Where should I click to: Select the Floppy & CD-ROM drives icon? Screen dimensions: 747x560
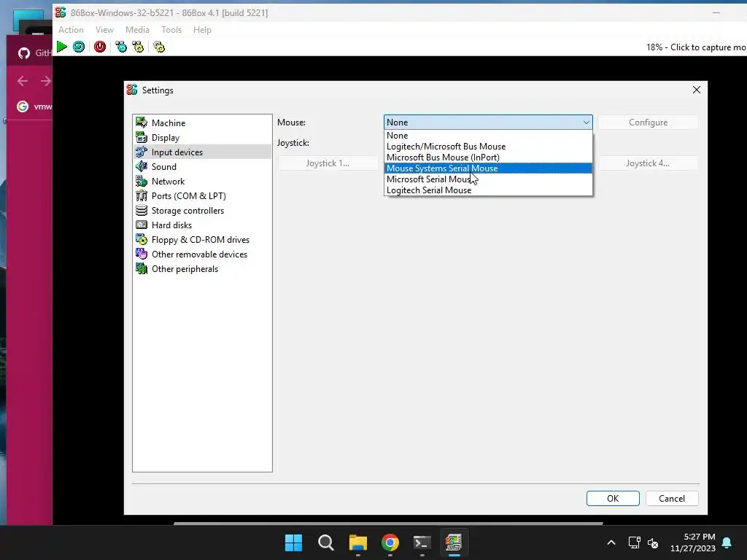(x=142, y=239)
